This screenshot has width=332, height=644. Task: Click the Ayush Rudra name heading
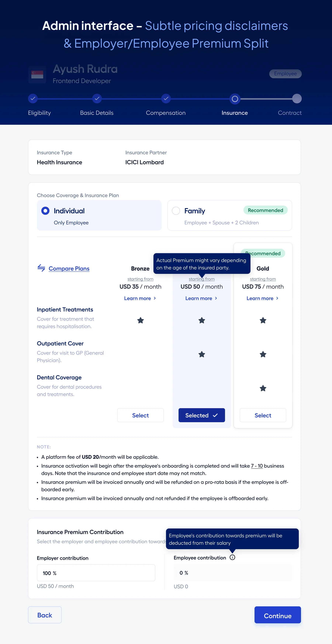coord(85,69)
